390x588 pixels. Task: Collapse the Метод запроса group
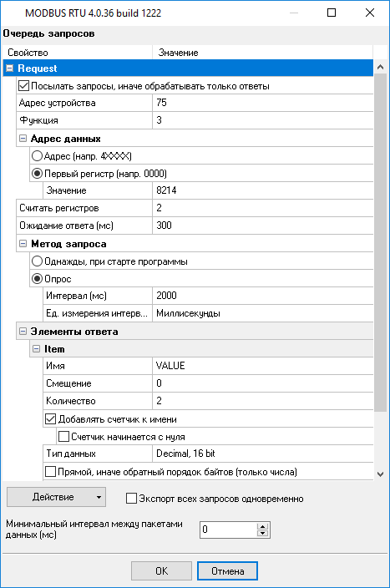[23, 244]
